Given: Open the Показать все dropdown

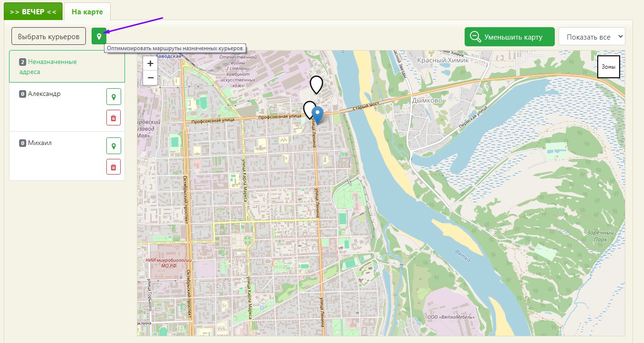Looking at the screenshot, I should pos(592,37).
